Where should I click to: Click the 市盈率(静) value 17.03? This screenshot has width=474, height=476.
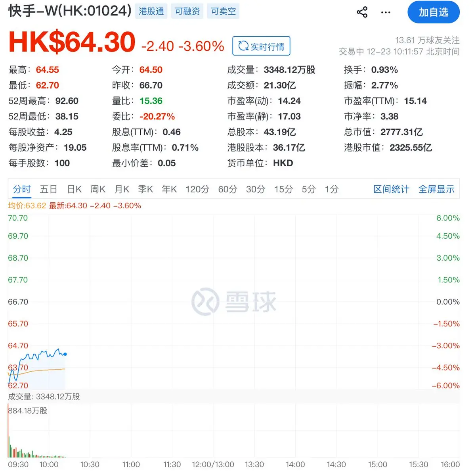click(289, 116)
